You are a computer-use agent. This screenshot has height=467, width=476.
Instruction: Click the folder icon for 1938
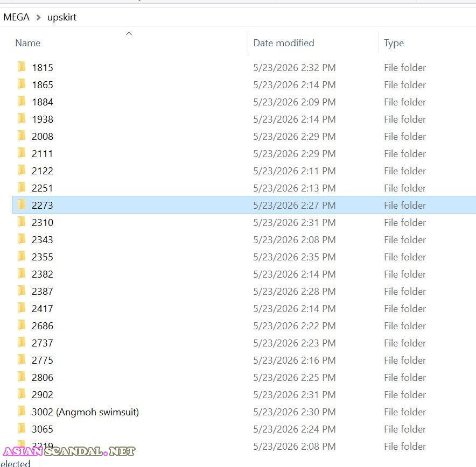[22, 118]
